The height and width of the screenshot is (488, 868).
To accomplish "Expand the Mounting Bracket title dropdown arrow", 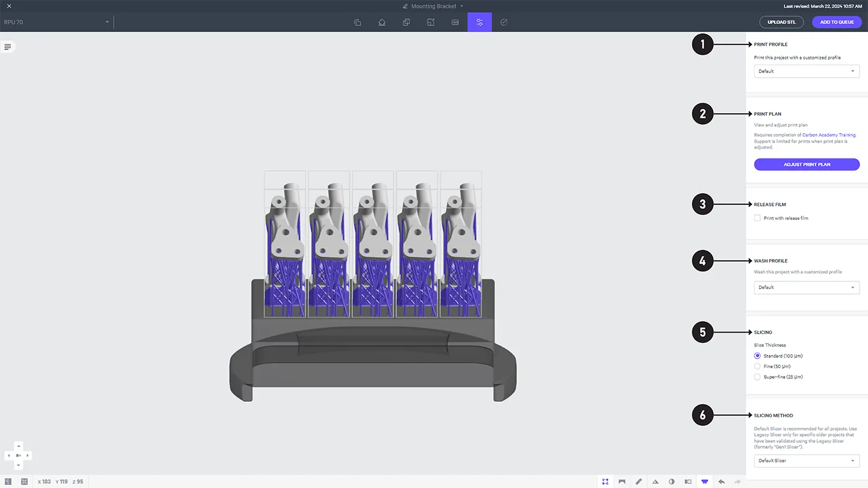I will click(462, 6).
